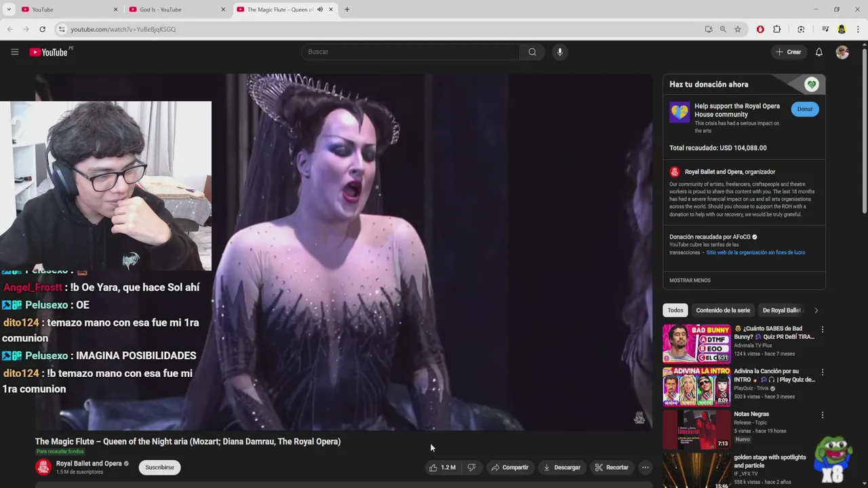Click the Total recaudado USD 104,088.00 text
Screen dimensions: 868x488
[x=718, y=148]
